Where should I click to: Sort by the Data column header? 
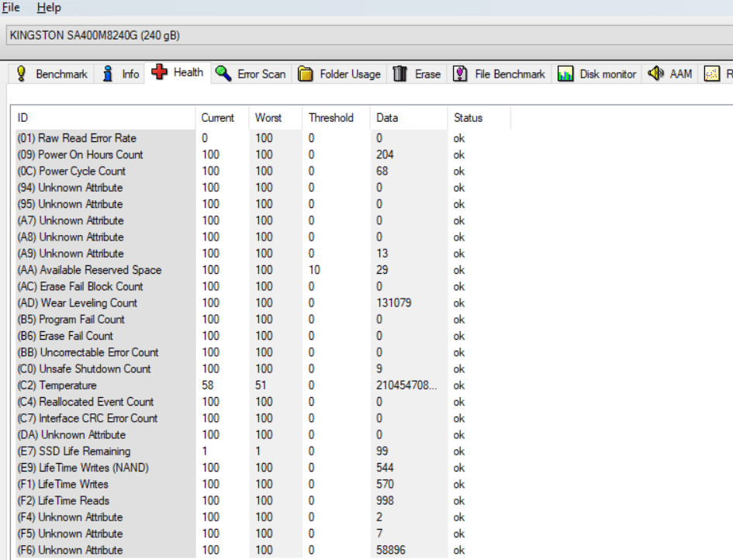point(409,118)
